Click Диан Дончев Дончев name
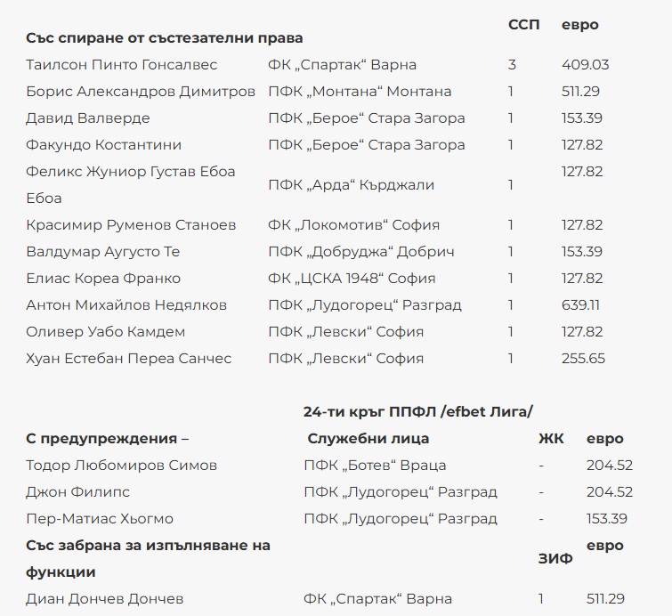This screenshot has width=672, height=616. pos(105,599)
